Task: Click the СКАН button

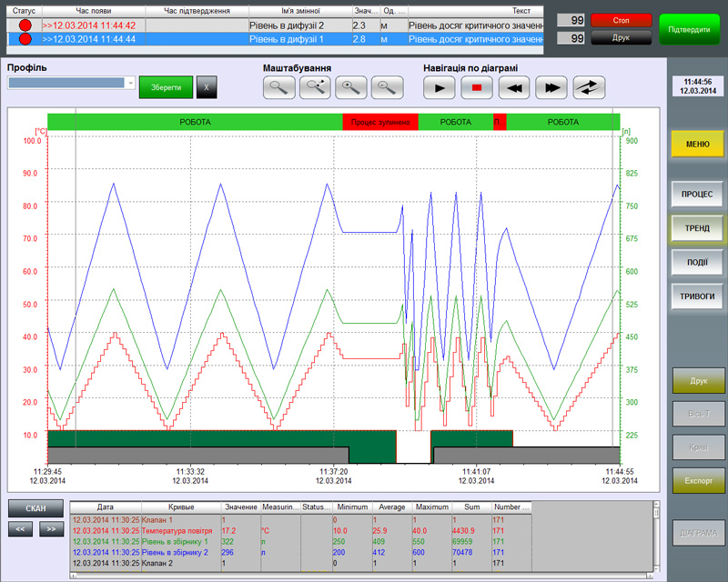Action: coord(36,508)
